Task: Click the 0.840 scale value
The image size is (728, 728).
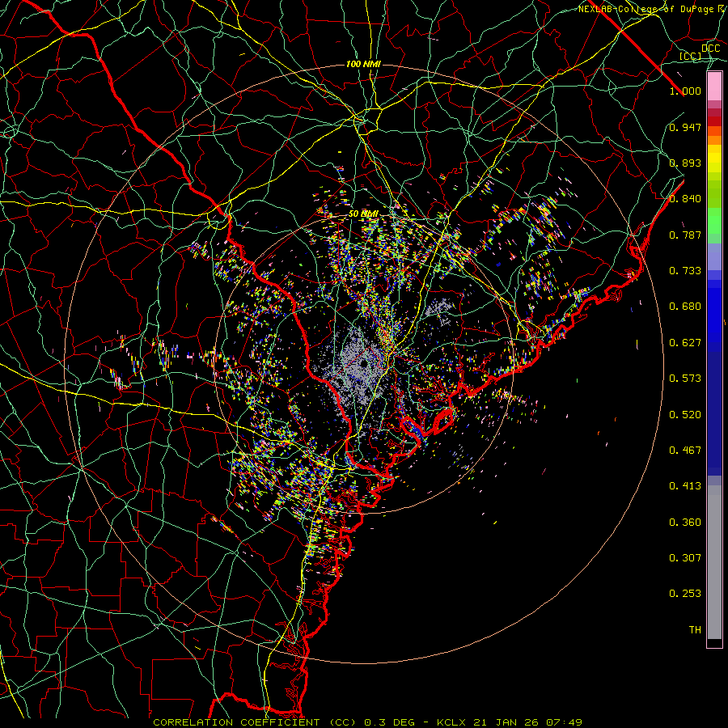Action: tap(685, 199)
